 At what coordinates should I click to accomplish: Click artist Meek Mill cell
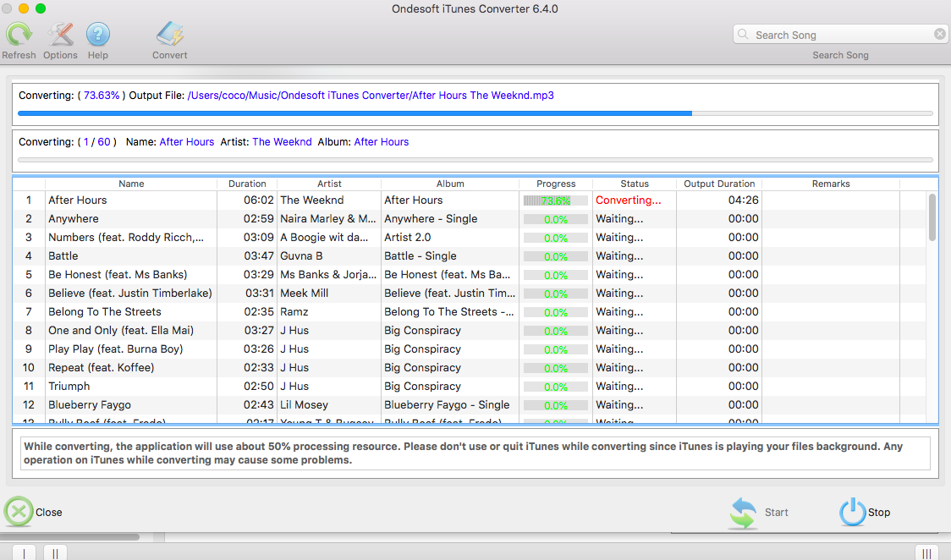tap(304, 294)
